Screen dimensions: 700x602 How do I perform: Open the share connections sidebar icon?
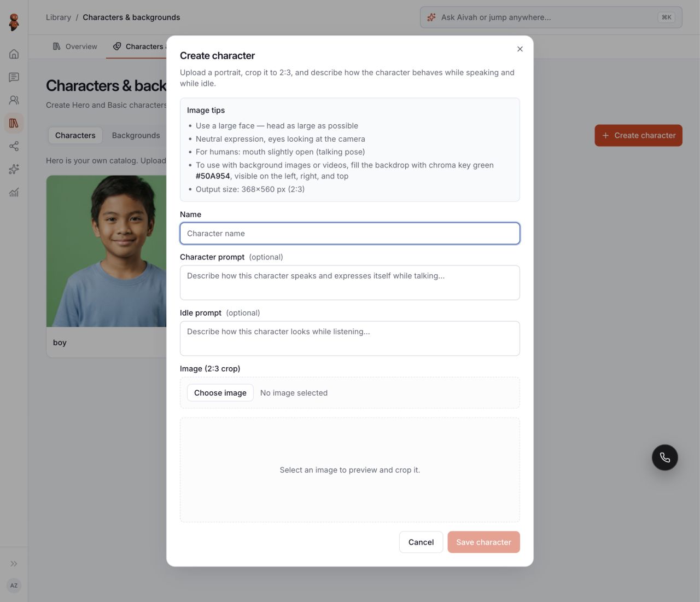14,146
